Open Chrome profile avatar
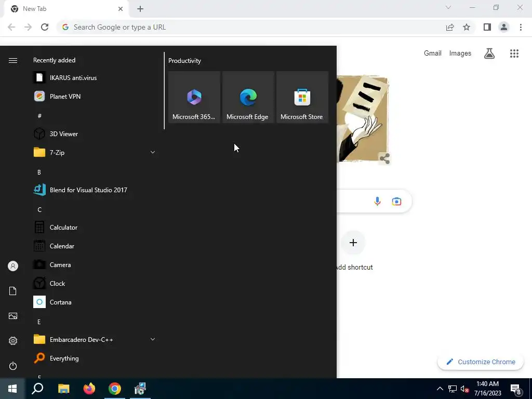532x399 pixels. pyautogui.click(x=504, y=27)
